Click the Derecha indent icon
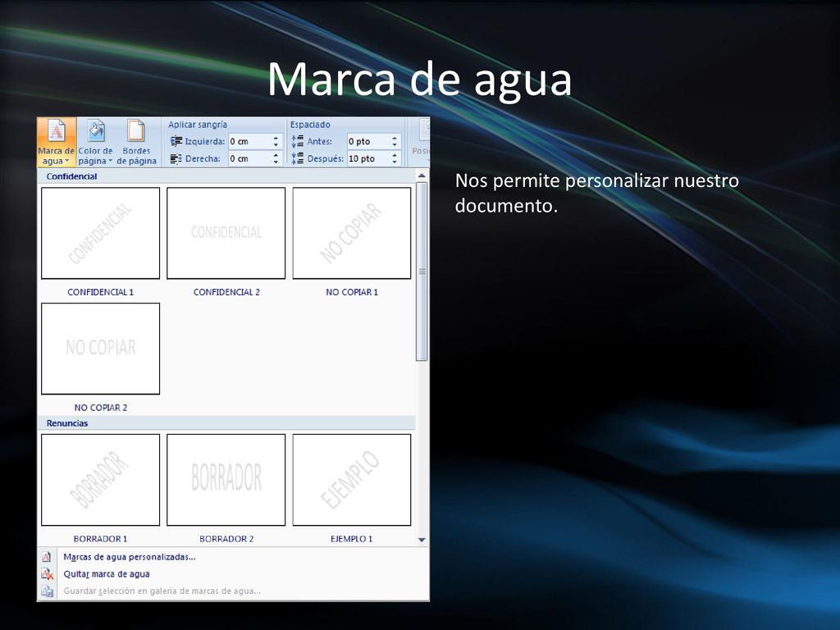Viewport: 840px width, 630px height. [x=176, y=158]
